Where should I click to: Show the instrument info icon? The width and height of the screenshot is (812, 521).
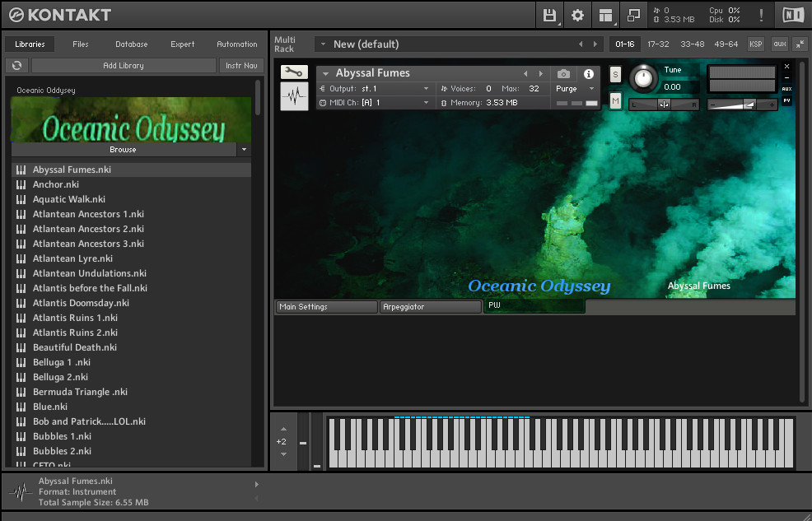click(x=589, y=74)
